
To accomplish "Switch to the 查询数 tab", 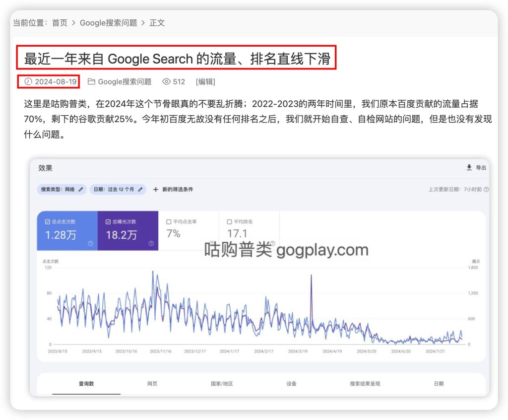I will (x=86, y=384).
